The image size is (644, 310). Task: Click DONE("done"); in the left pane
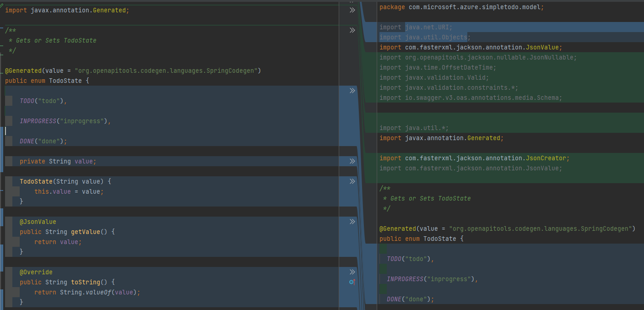point(43,141)
